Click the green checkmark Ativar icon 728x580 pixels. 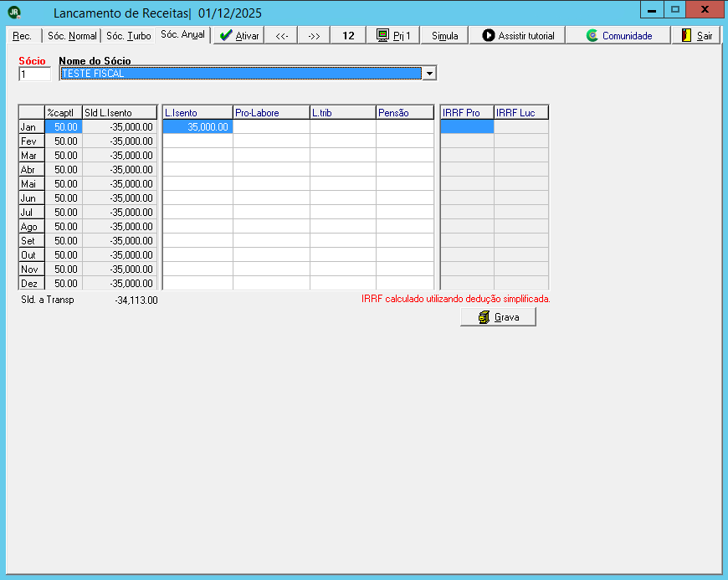point(226,36)
